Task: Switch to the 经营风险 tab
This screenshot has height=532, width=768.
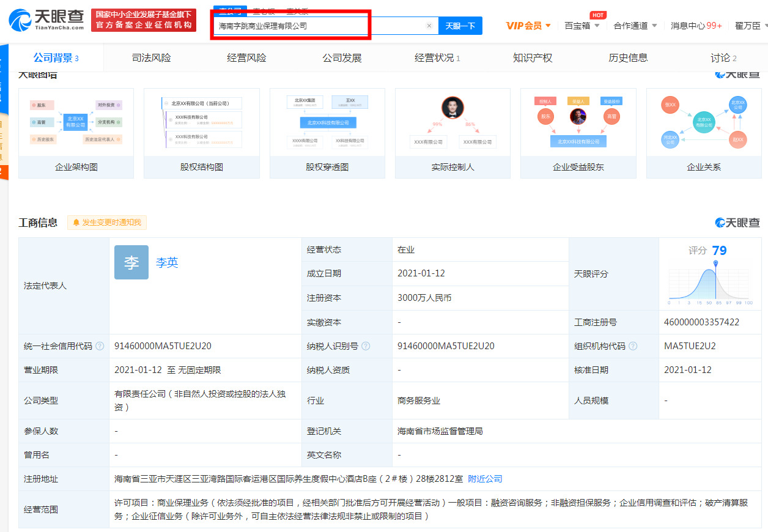Action: (247, 58)
